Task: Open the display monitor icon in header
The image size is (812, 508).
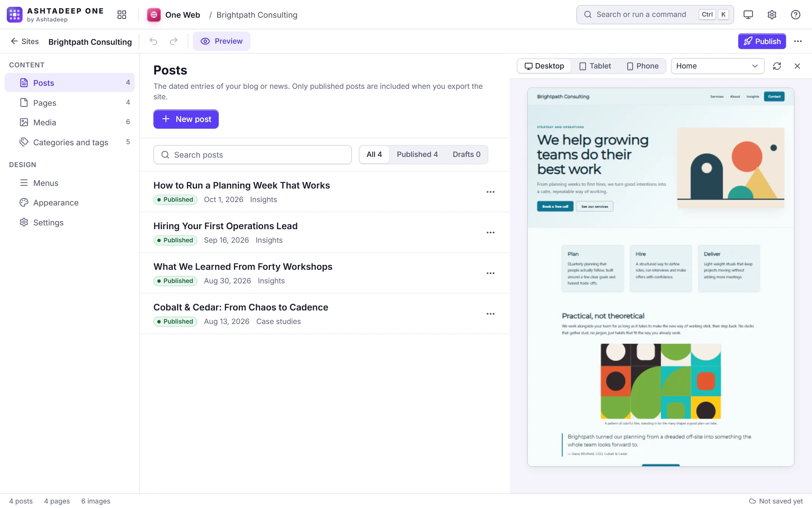Action: tap(748, 15)
